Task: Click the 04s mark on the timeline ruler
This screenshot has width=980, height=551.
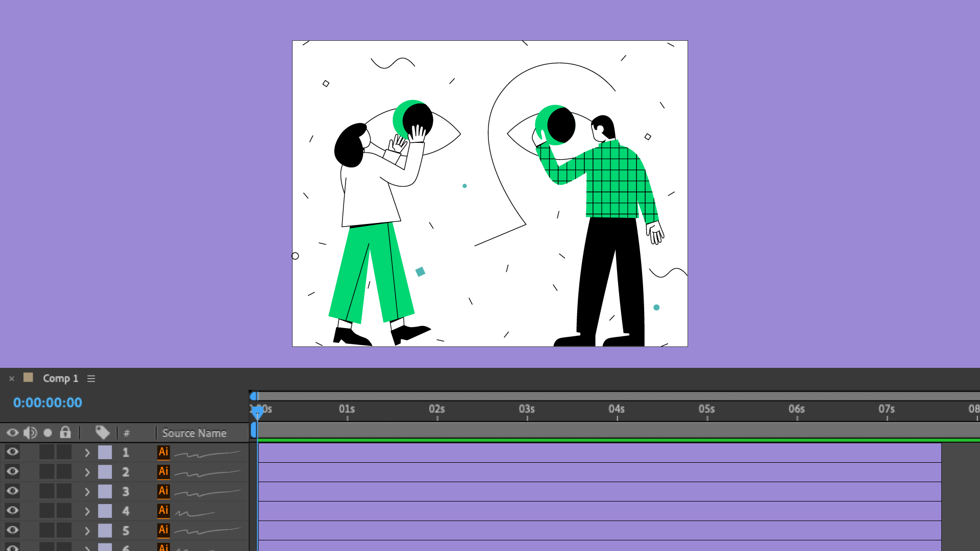Action: point(616,409)
